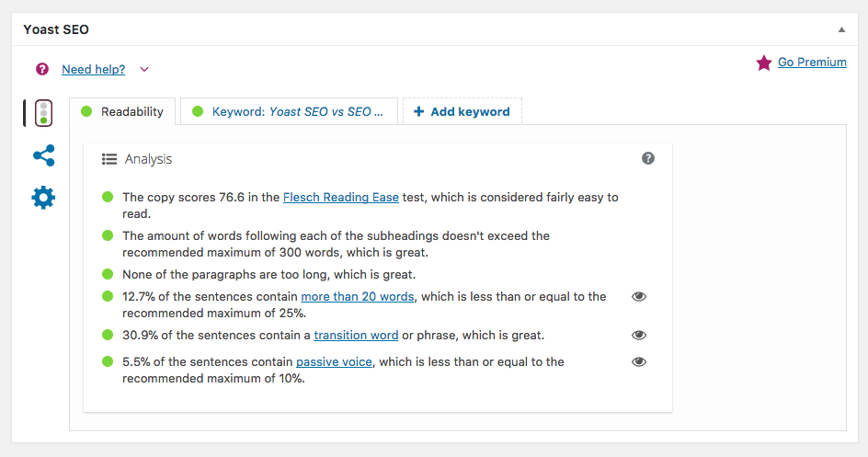Open the transition word link
The image size is (868, 457).
pyautogui.click(x=356, y=336)
